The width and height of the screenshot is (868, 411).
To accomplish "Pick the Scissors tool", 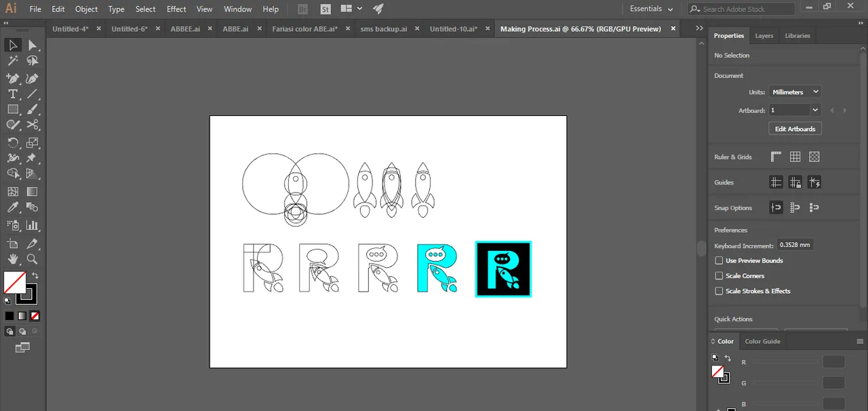I will [32, 125].
